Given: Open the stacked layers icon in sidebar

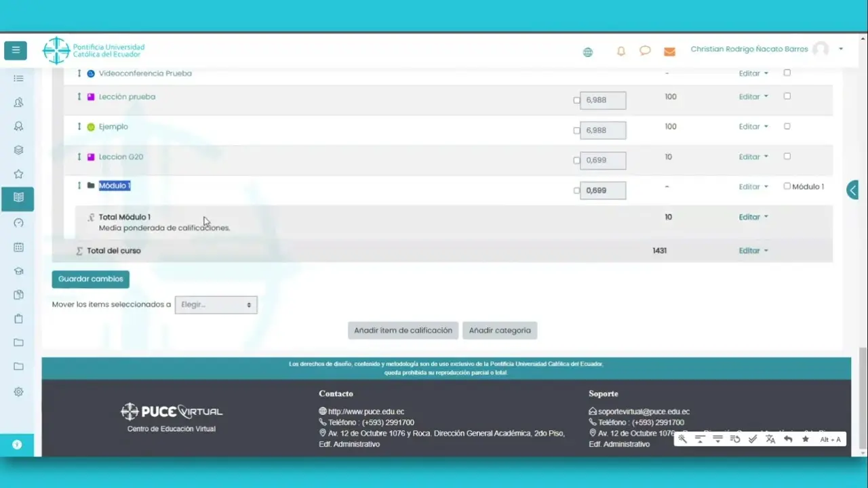Looking at the screenshot, I should point(18,150).
